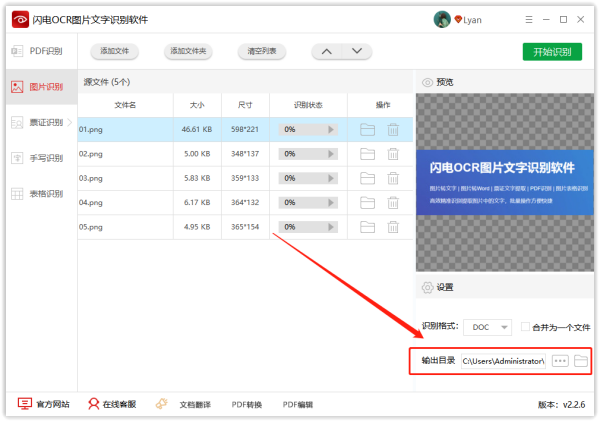Browse output directory with the ... button
The image size is (600, 422).
point(560,360)
